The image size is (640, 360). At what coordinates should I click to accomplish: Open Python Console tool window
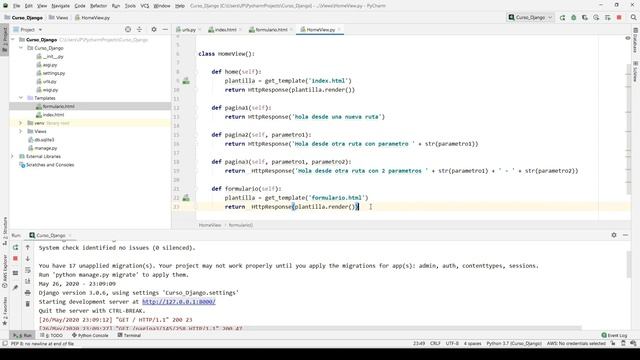pos(90,335)
